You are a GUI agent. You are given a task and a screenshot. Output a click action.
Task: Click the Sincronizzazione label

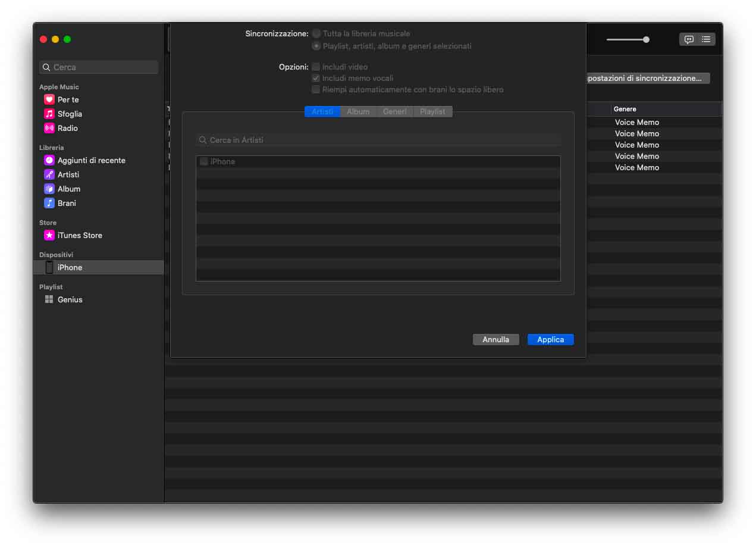[x=277, y=34]
